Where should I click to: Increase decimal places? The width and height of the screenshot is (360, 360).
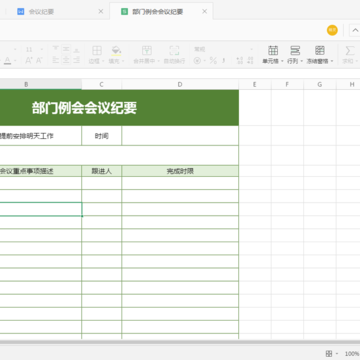click(x=239, y=61)
